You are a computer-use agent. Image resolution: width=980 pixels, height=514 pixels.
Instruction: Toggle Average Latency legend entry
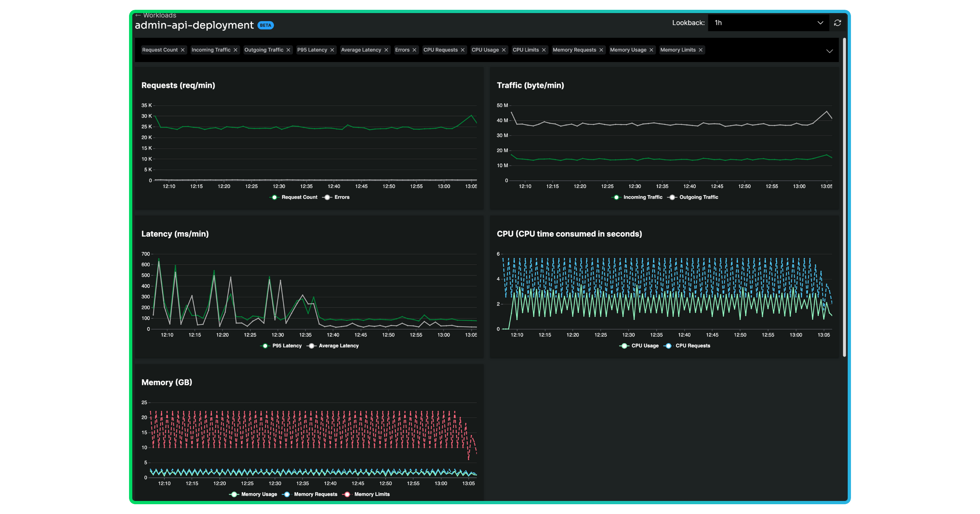pos(338,346)
